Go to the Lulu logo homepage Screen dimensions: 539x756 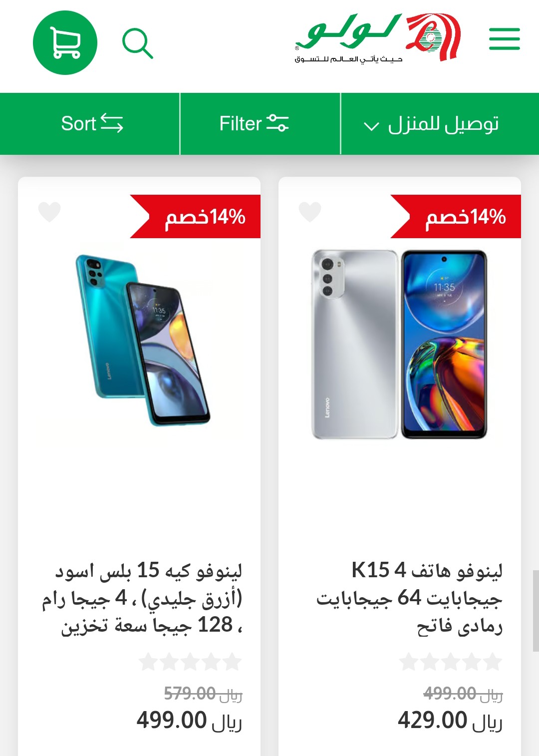(378, 37)
